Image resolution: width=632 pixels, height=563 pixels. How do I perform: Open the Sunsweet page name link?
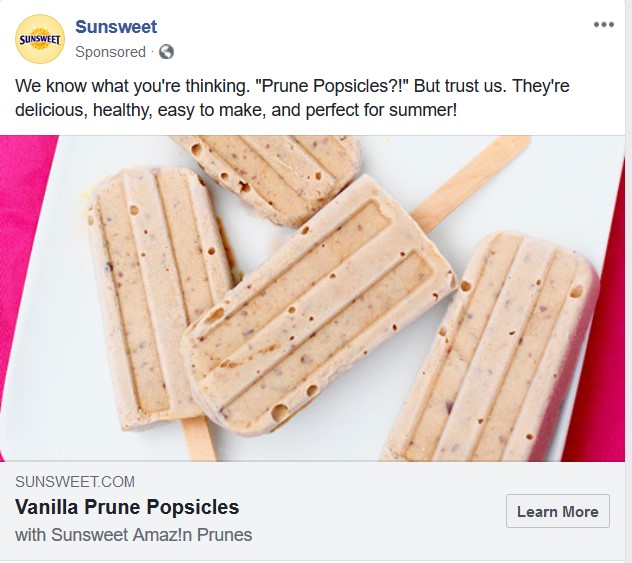pyautogui.click(x=116, y=27)
